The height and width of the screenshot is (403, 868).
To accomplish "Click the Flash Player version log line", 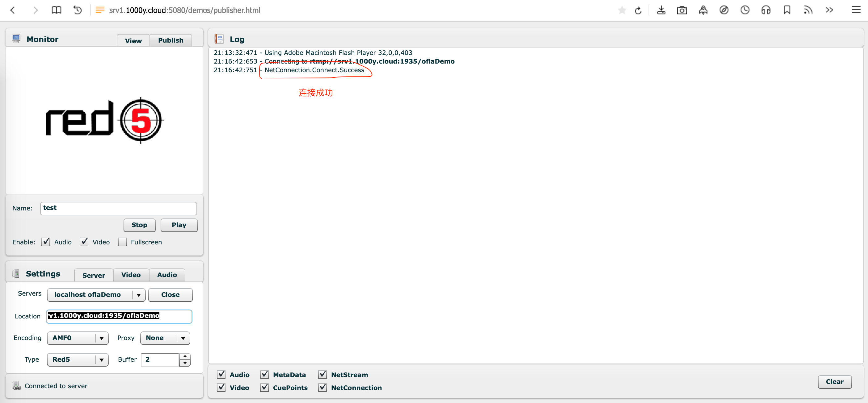I will point(313,52).
